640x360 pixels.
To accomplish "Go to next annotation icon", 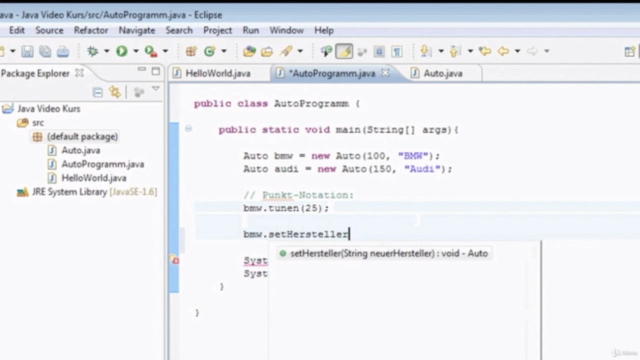I will point(426,51).
